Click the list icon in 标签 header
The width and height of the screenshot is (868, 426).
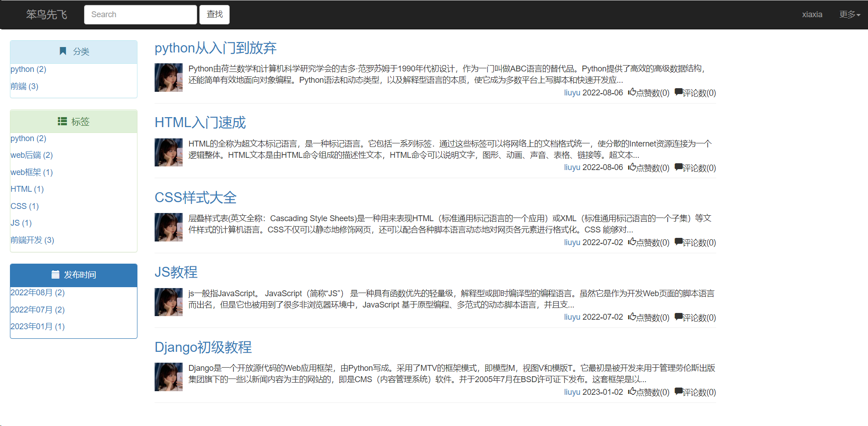tap(62, 121)
